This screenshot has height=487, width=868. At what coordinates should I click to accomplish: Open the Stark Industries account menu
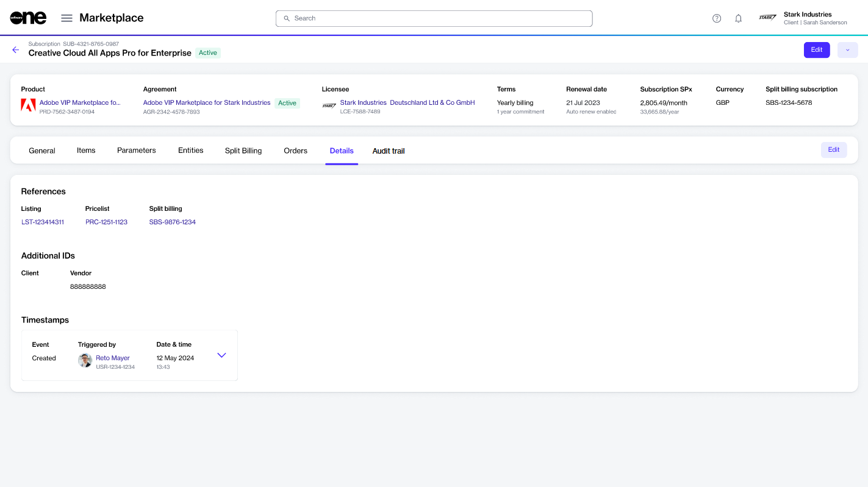click(x=803, y=18)
